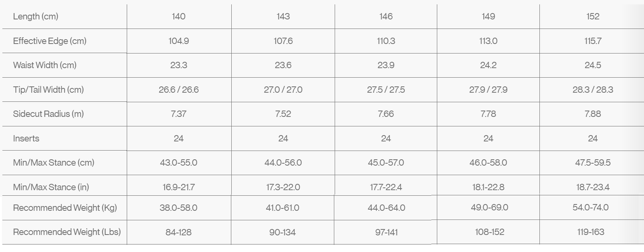Click the Recommended Weight (Kg) label

coord(65,208)
